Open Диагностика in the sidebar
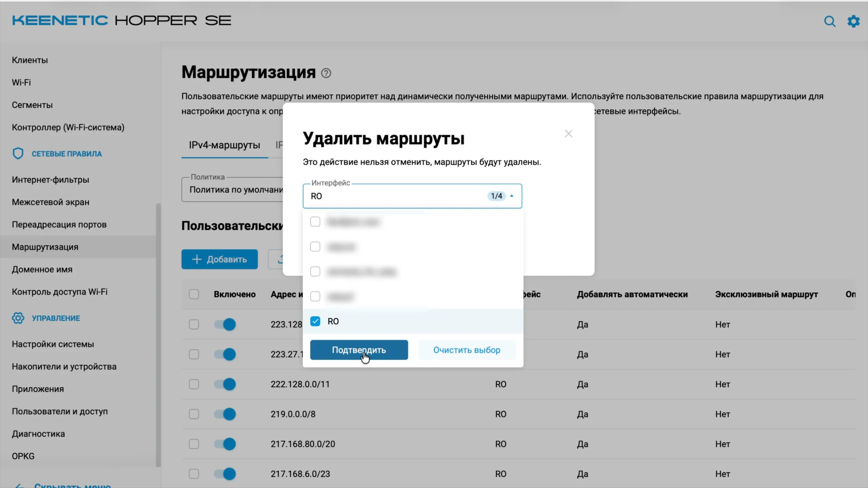This screenshot has height=488, width=868. 38,434
